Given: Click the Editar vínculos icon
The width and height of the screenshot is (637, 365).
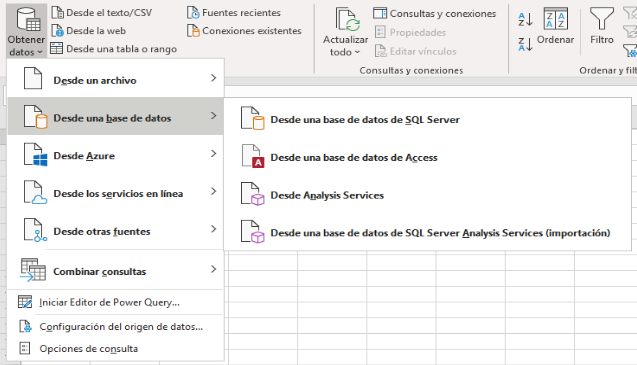Looking at the screenshot, I should (380, 51).
